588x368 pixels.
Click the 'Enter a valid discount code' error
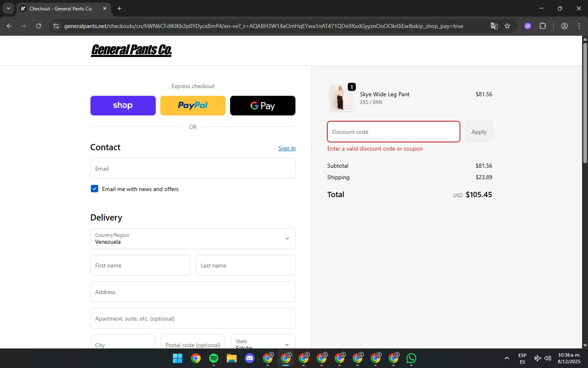(x=375, y=149)
